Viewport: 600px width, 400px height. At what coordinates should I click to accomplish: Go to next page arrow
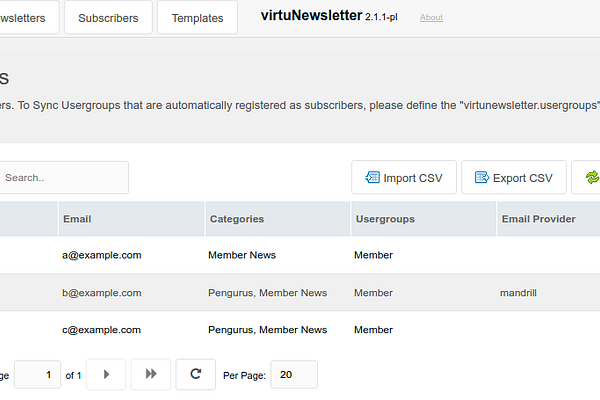point(106,374)
